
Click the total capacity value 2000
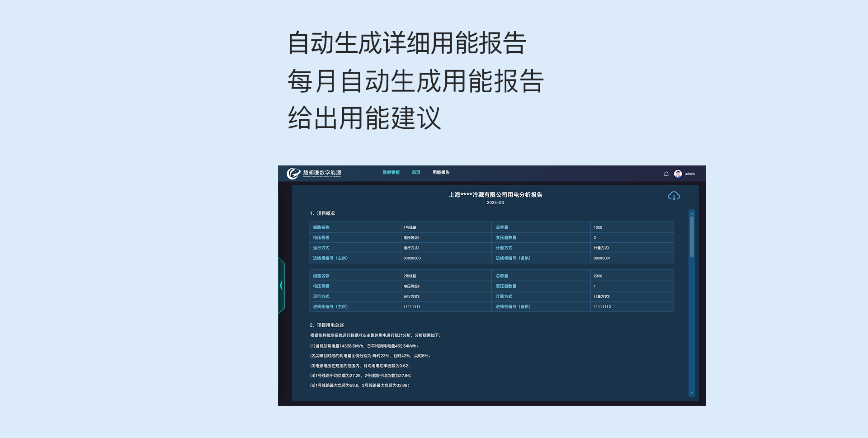(598, 276)
